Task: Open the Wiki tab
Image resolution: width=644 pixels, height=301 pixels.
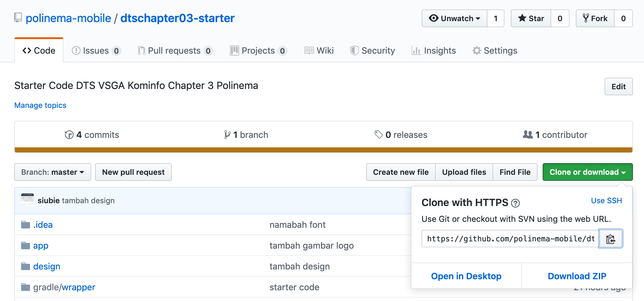Action: click(x=319, y=50)
